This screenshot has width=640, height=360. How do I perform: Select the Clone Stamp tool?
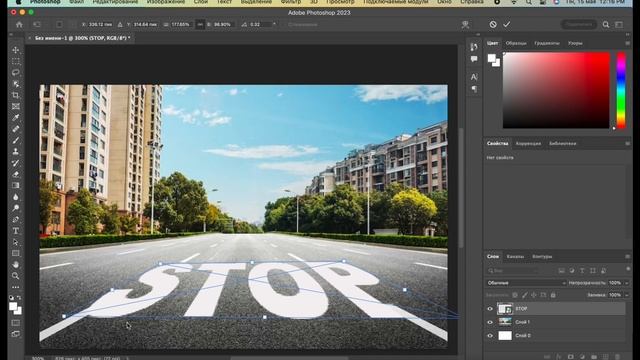[16, 151]
